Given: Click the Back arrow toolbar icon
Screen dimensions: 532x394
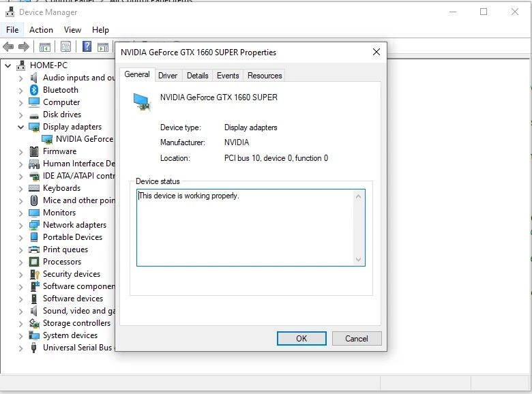Looking at the screenshot, I should point(8,46).
